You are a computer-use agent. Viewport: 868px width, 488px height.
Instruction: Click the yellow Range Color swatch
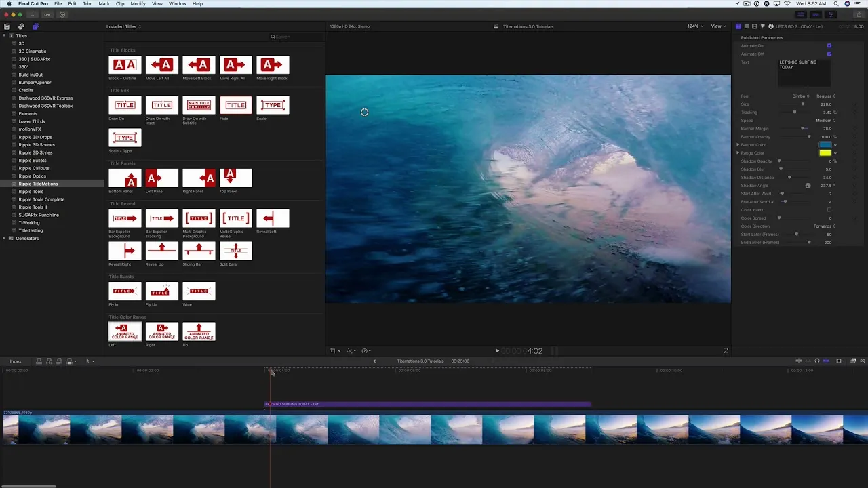pos(825,153)
